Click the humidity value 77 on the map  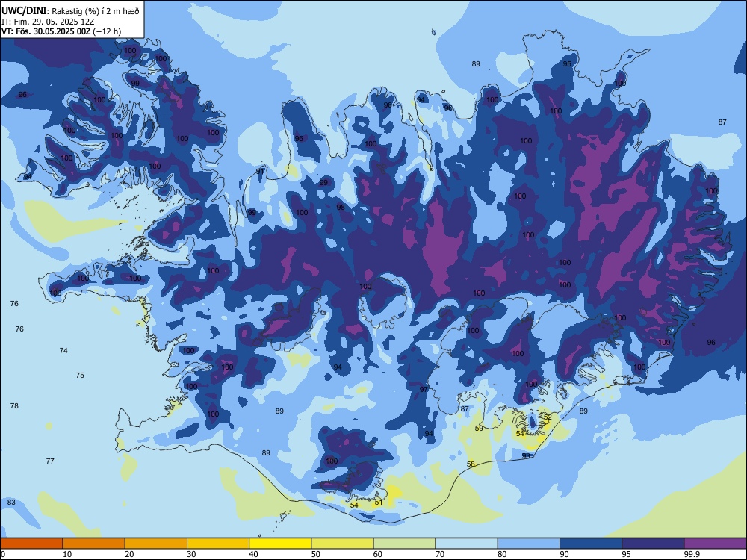[x=50, y=461]
